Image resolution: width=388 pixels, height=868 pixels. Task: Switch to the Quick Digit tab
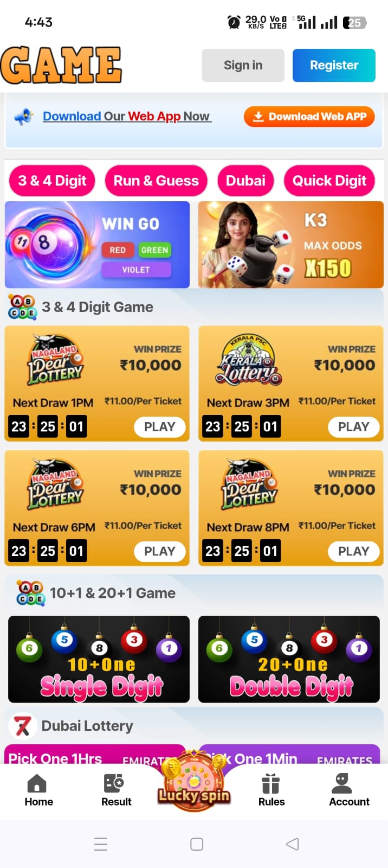[x=329, y=181]
